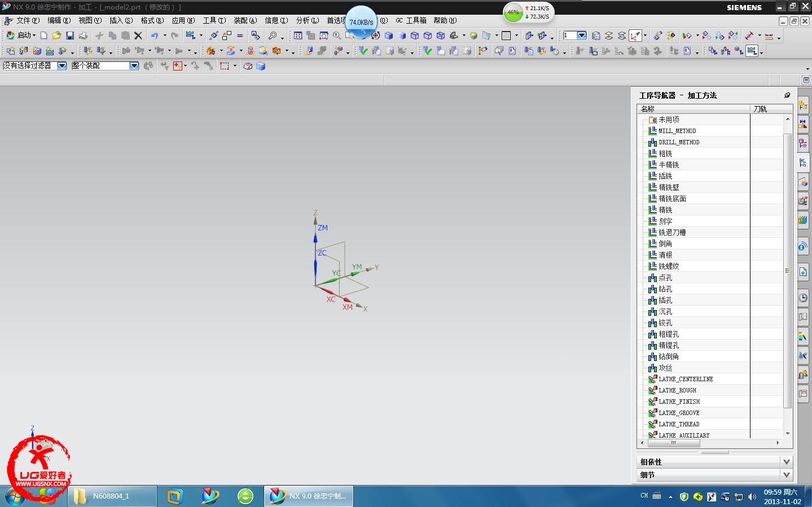Open the Assembly Navigator sidebar tab
Image resolution: width=812 pixels, height=507 pixels.
802,105
